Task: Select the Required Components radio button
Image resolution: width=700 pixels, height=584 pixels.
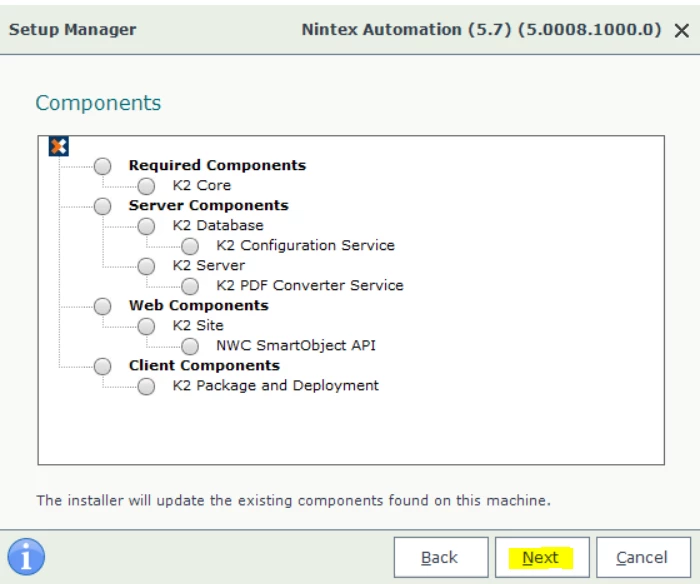Action: 103,166
